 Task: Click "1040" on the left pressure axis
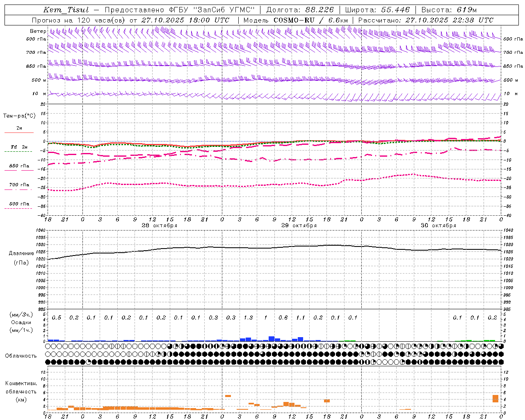point(41,230)
